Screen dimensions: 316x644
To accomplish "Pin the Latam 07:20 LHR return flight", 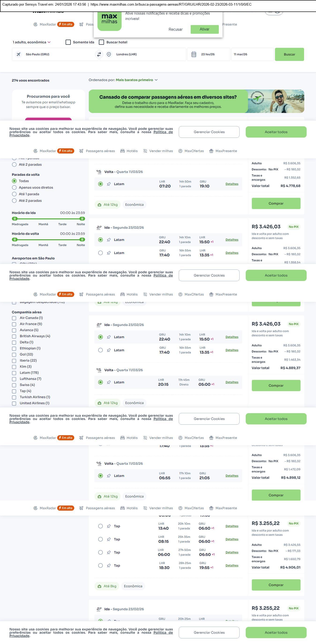I will tap(109, 184).
